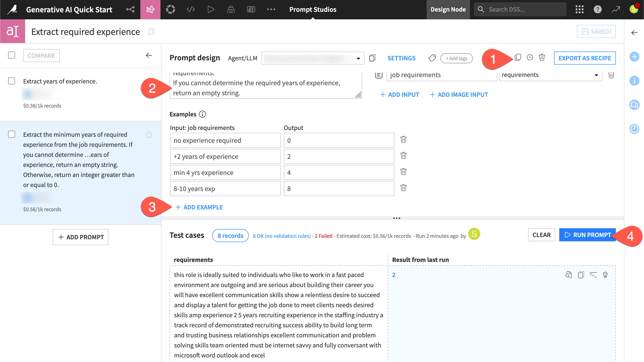Select the code notebooks </> icon

[190, 9]
